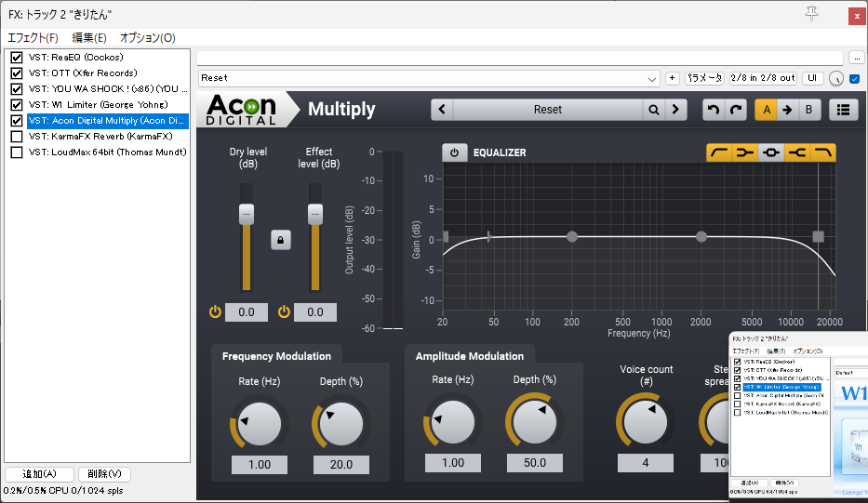
Task: Select the low-cut filter band icon
Action: point(718,152)
